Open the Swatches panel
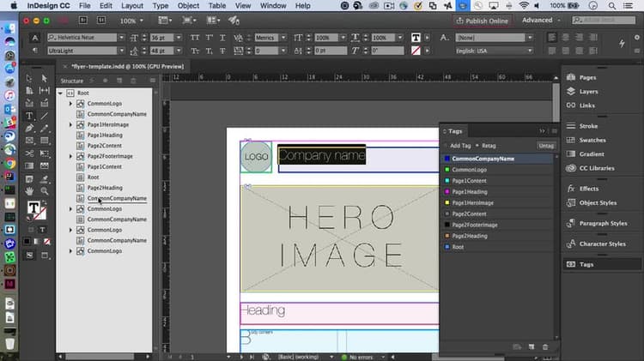This screenshot has width=644, height=361. (x=592, y=140)
